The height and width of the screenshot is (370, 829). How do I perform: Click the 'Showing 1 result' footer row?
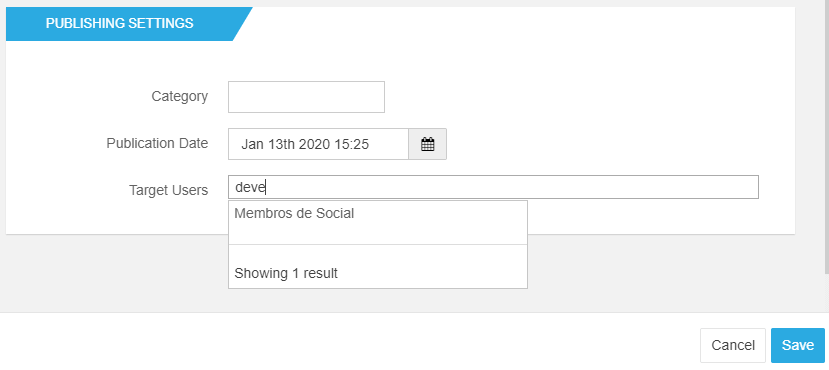[x=377, y=267]
